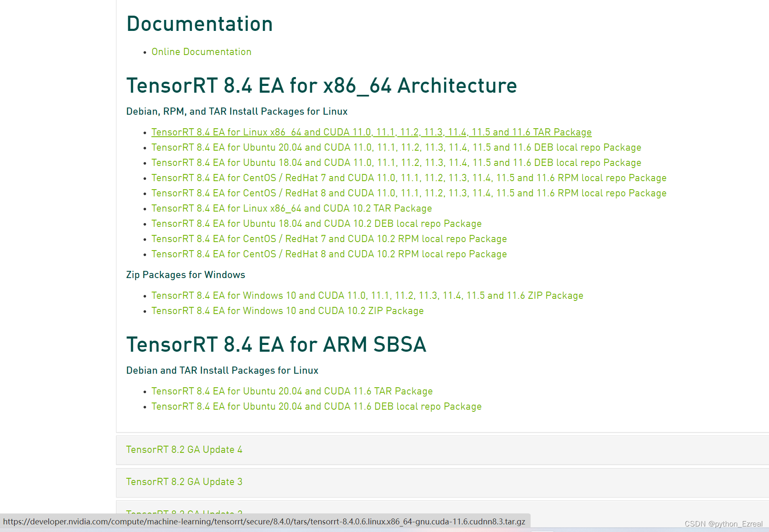Open Ubuntu 20.04 CUDA 11.x DEB package link
Screen dimensions: 769x532
(x=396, y=147)
